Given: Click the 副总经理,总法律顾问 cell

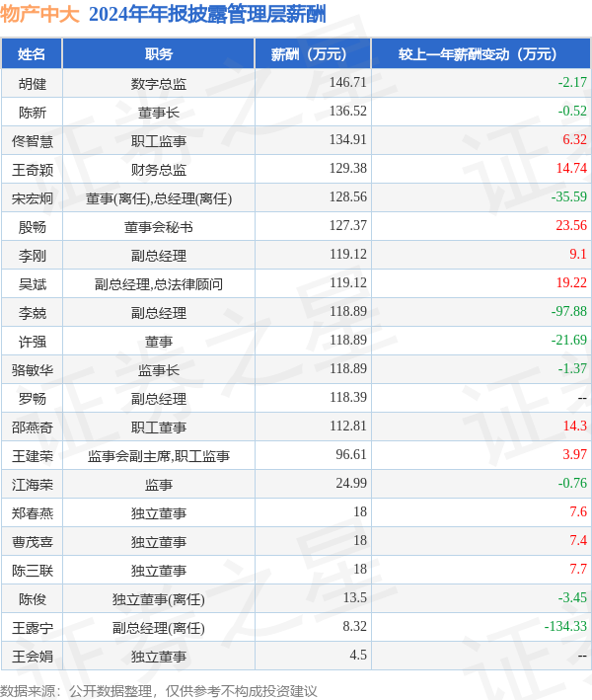Looking at the screenshot, I should (x=159, y=283).
